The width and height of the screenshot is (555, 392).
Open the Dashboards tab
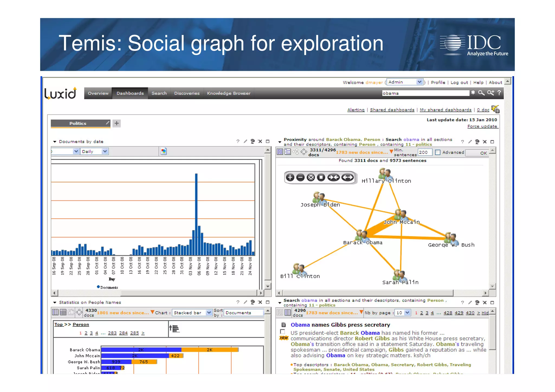tap(130, 93)
